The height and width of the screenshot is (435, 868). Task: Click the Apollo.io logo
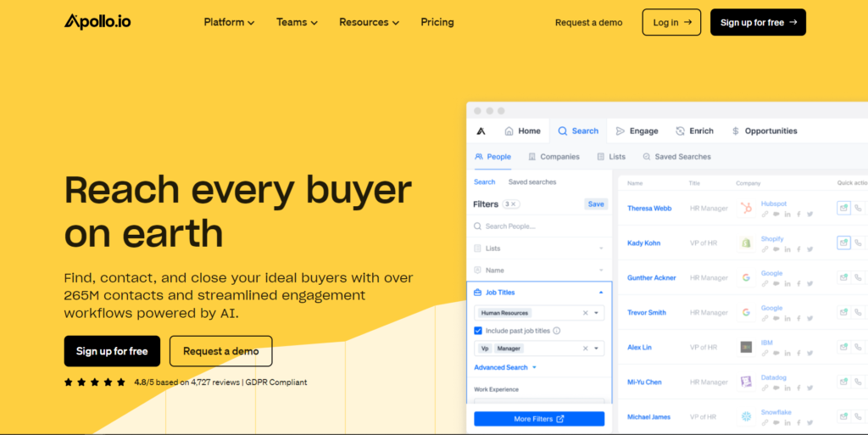[97, 21]
